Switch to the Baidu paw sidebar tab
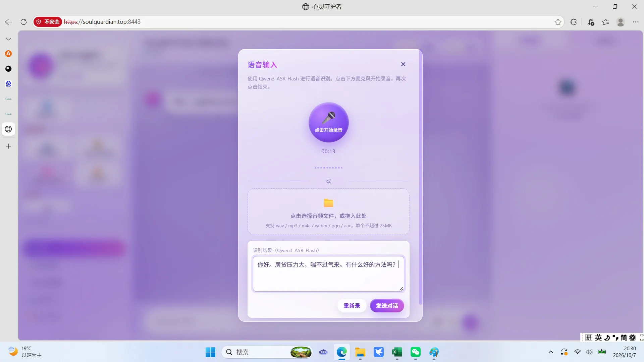Image resolution: width=644 pixels, height=362 pixels. pyautogui.click(x=8, y=84)
